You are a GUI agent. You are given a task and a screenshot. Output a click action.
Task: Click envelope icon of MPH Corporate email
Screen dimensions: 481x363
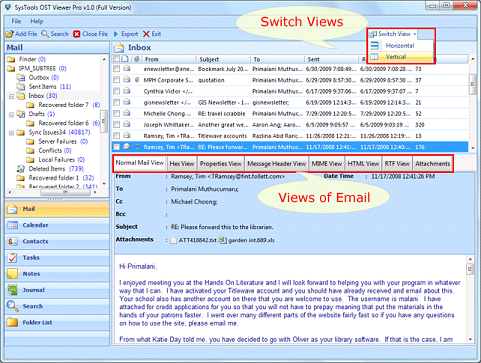coord(127,80)
